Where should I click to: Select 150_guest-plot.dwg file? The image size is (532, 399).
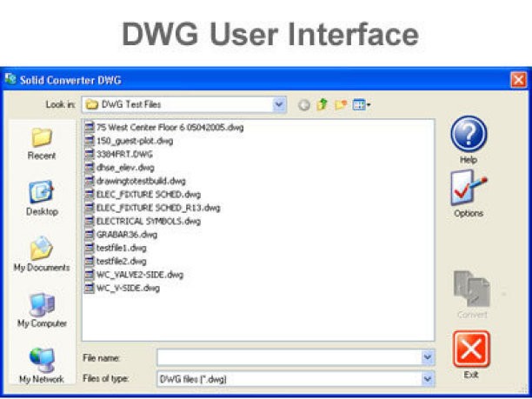[x=129, y=141]
